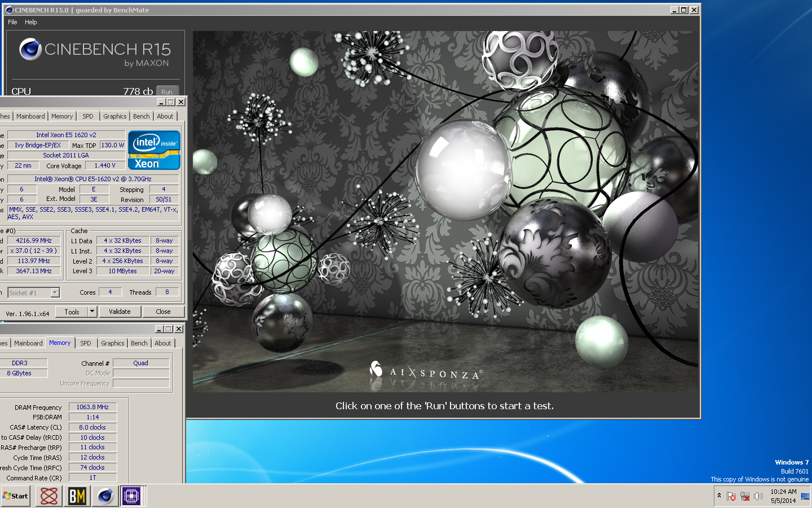Select Bench tab in upper CPU-Z window

(x=142, y=116)
